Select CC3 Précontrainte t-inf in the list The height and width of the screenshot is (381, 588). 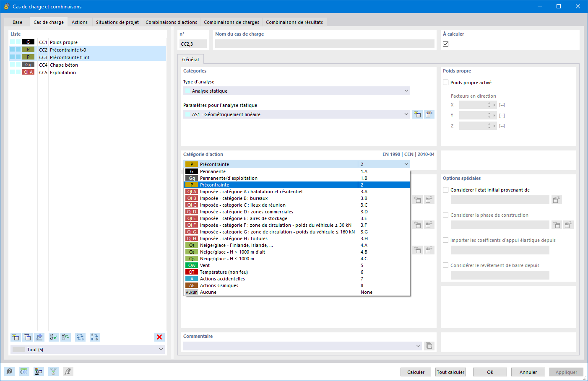coord(88,57)
